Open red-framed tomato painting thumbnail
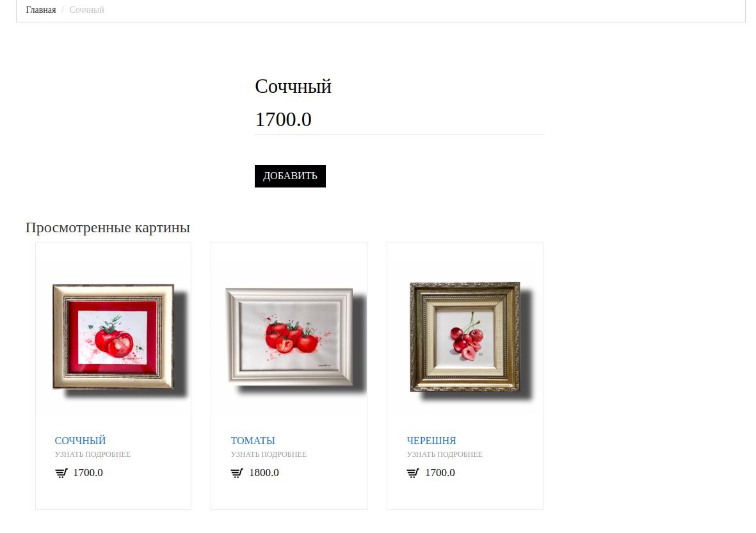This screenshot has width=756, height=533. 113,337
